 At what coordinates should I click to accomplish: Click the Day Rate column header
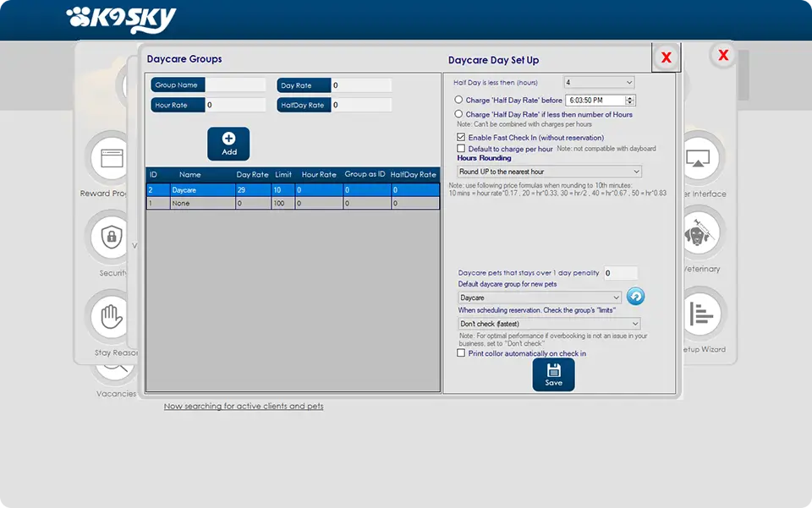tap(252, 175)
